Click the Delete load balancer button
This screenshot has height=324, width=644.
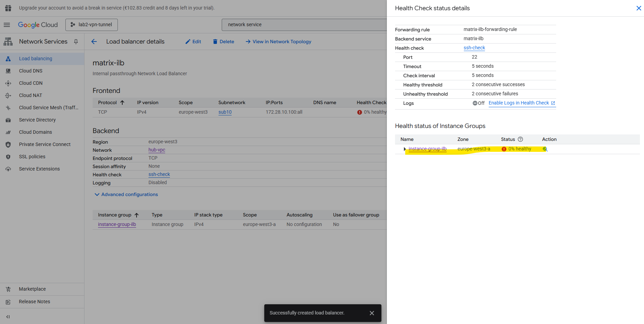click(x=223, y=42)
